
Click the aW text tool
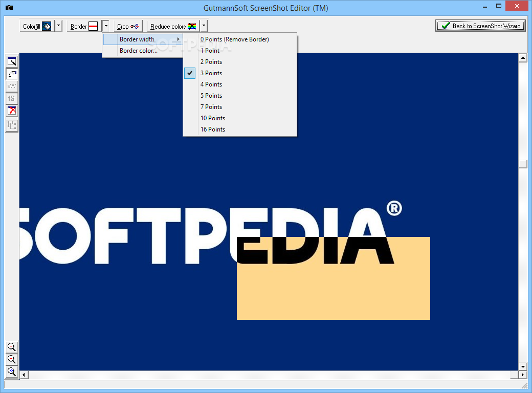tap(12, 86)
